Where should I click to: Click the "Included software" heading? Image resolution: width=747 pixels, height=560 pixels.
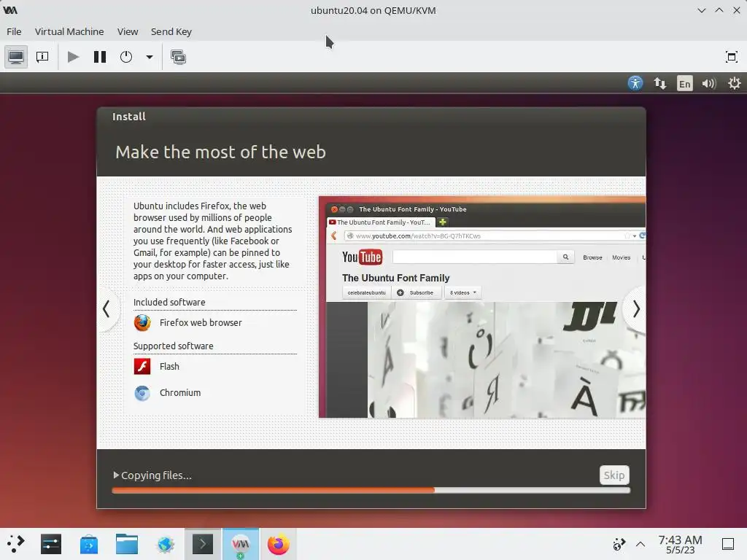(x=169, y=302)
